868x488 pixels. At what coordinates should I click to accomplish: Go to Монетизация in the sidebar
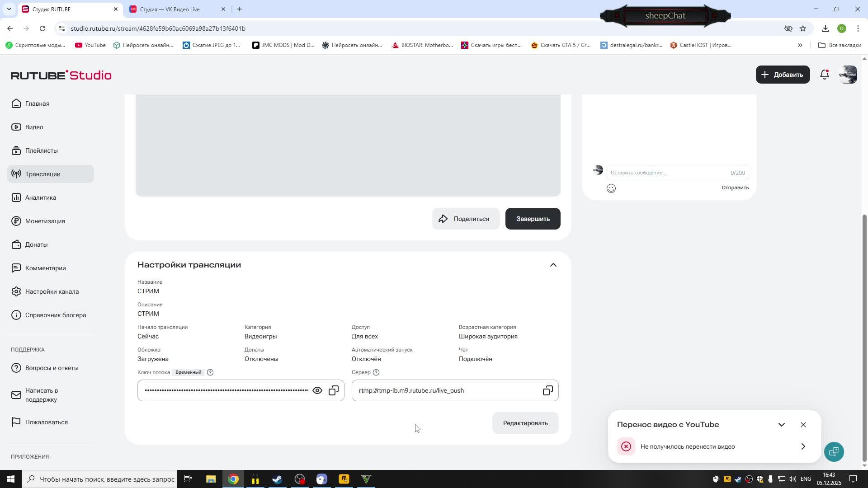click(x=45, y=221)
